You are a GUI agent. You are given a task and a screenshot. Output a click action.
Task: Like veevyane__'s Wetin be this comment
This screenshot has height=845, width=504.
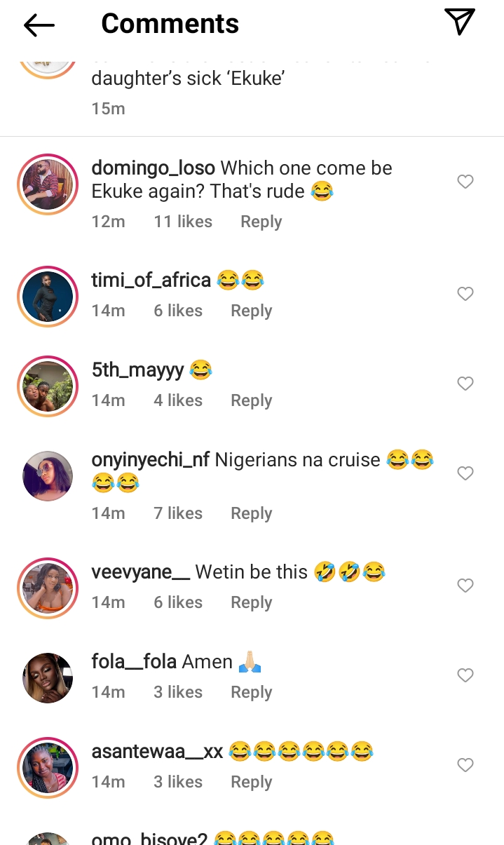[x=465, y=586]
